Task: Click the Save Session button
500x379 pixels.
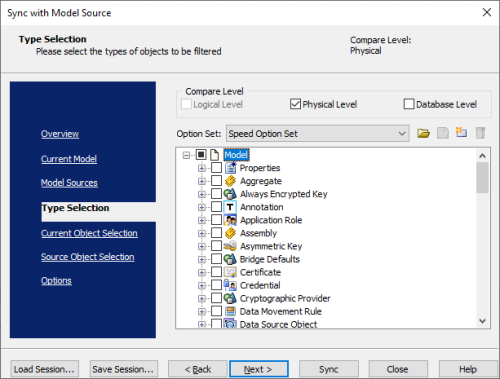Action: pos(123,369)
